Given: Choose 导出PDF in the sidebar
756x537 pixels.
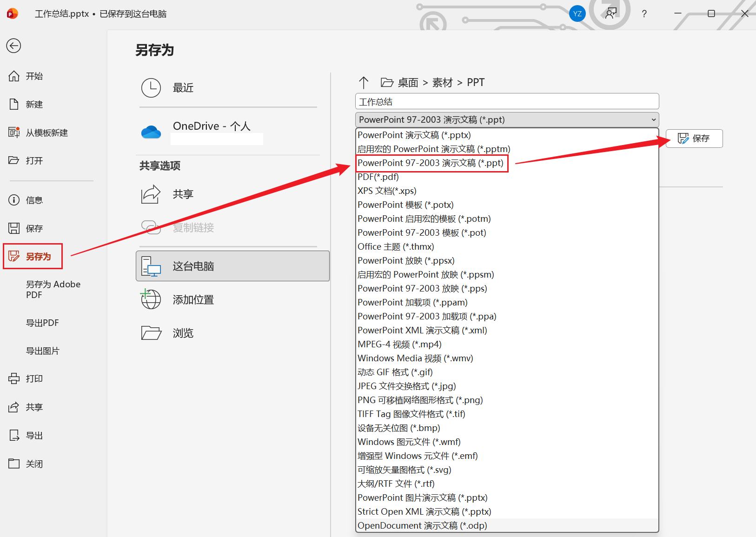Looking at the screenshot, I should pyautogui.click(x=42, y=323).
